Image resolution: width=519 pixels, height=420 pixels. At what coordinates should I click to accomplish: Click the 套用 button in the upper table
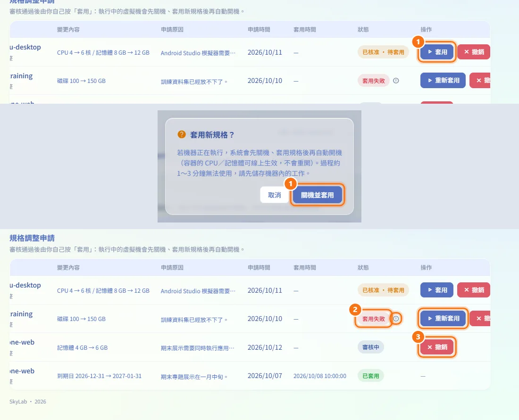(437, 52)
